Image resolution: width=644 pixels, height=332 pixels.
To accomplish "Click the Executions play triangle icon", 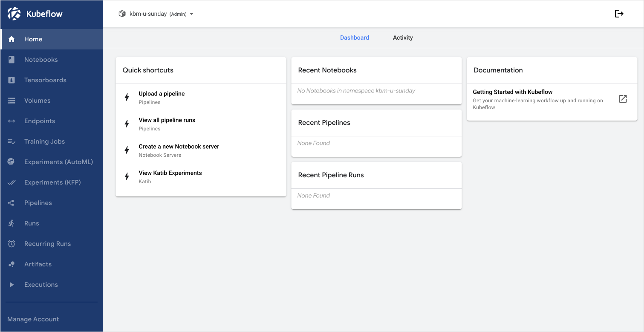I will (12, 285).
